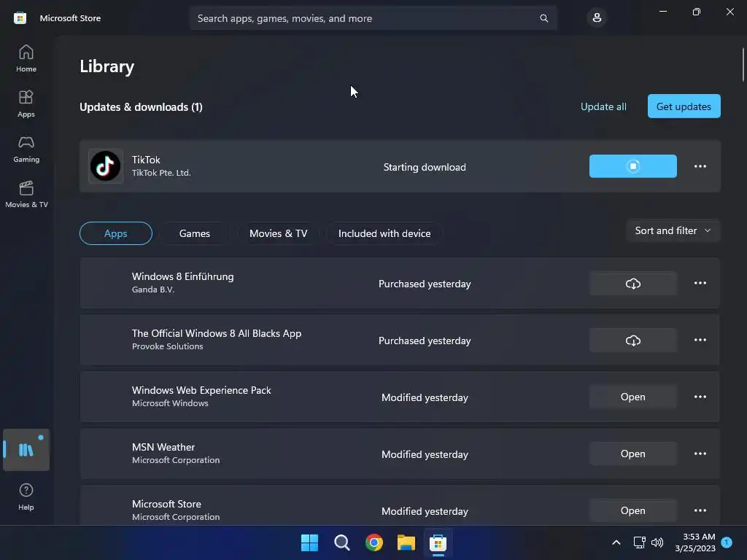Open the Microsoft Store app entry
747x560 pixels.
(632, 510)
